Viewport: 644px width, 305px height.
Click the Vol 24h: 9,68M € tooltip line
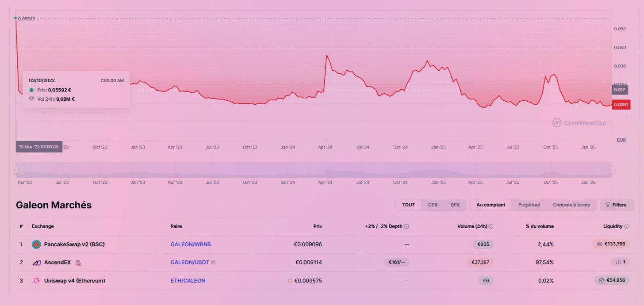pyautogui.click(x=52, y=99)
